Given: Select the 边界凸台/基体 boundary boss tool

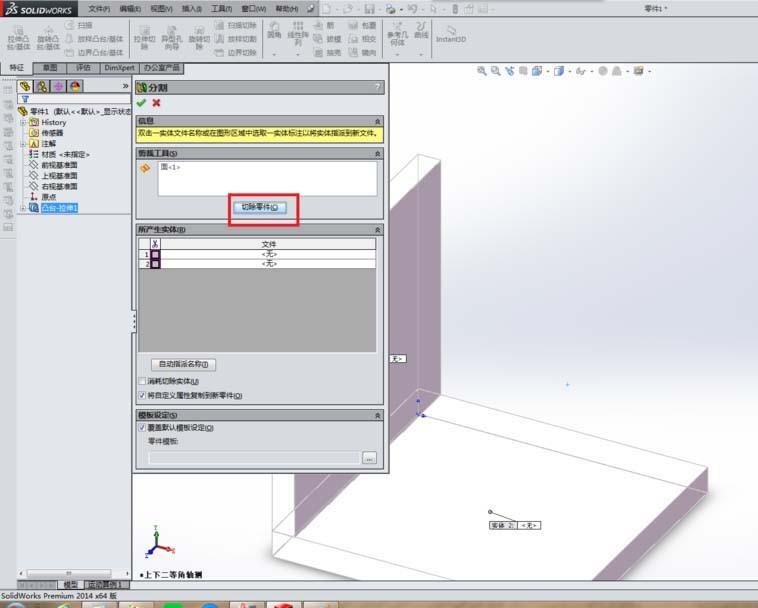Looking at the screenshot, I should pos(95,52).
